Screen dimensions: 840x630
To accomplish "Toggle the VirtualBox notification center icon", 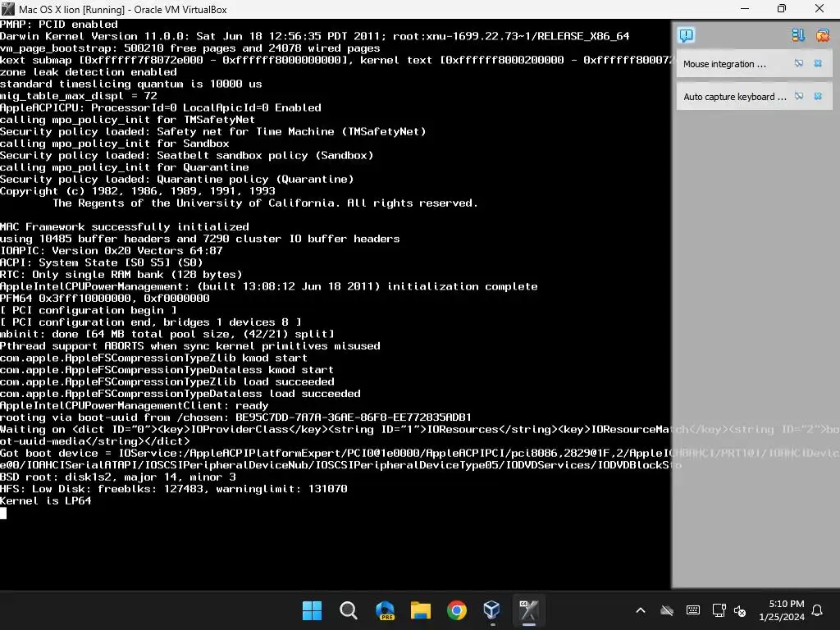I will coord(687,35).
